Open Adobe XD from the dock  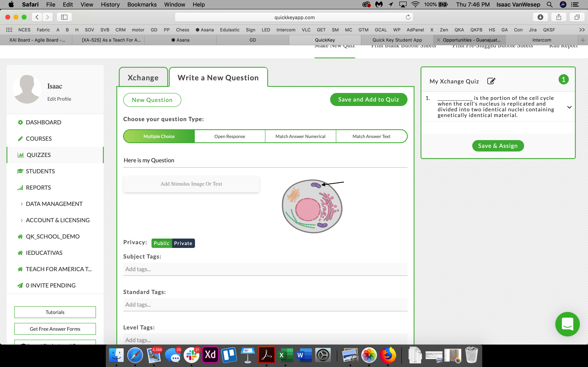pos(210,355)
